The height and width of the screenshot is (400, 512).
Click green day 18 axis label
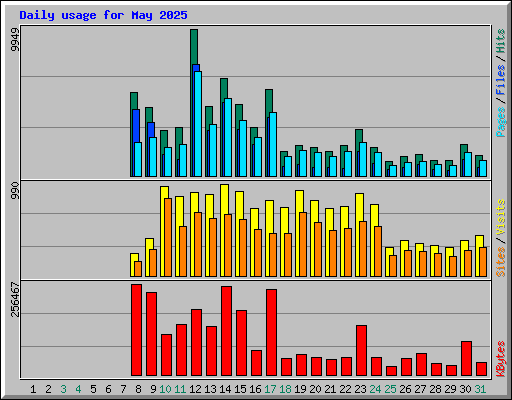tap(285, 389)
